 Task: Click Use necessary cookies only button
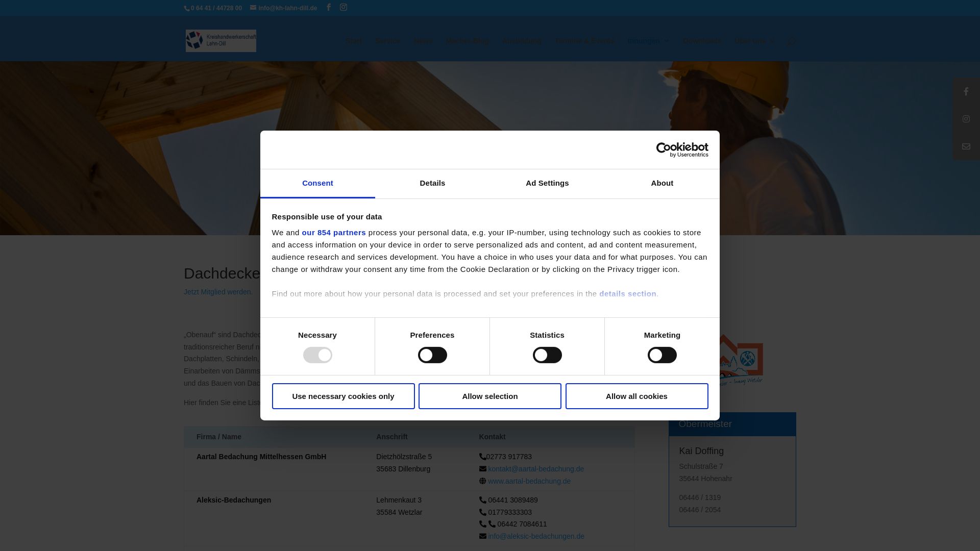(x=343, y=396)
